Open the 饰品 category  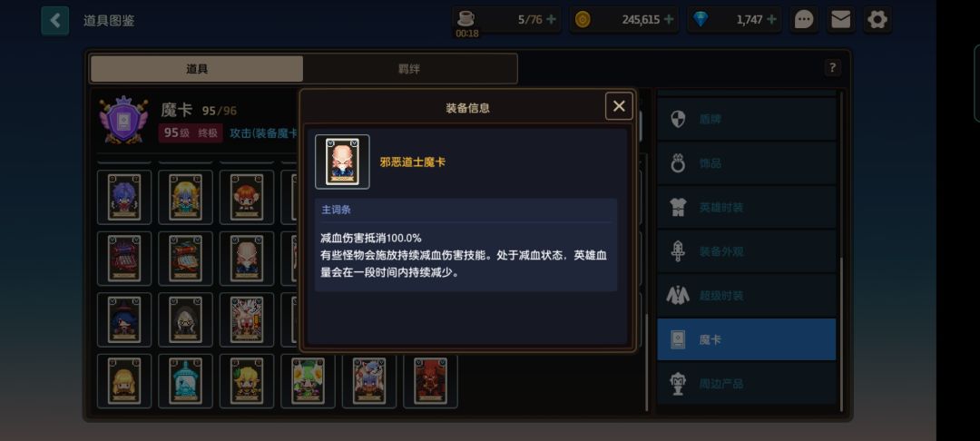click(746, 163)
